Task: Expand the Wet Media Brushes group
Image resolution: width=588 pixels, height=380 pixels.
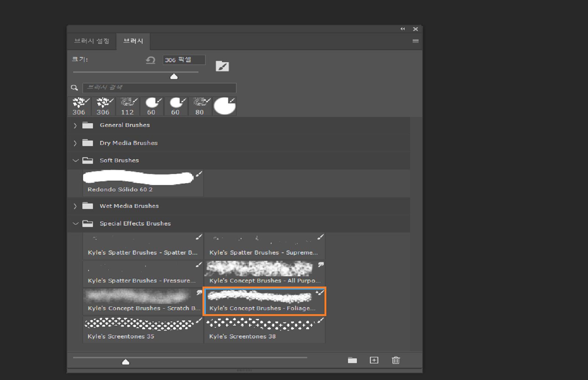Action: [75, 206]
